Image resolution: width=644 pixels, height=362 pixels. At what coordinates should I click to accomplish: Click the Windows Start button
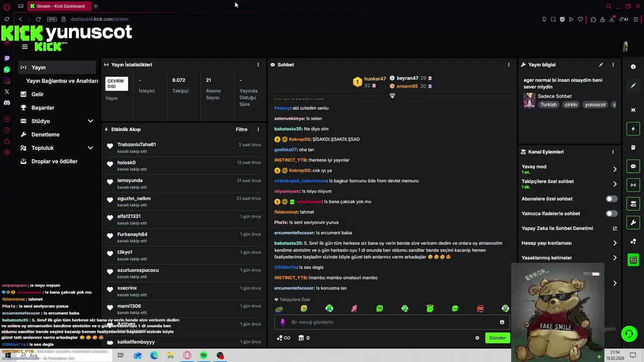[8, 355]
